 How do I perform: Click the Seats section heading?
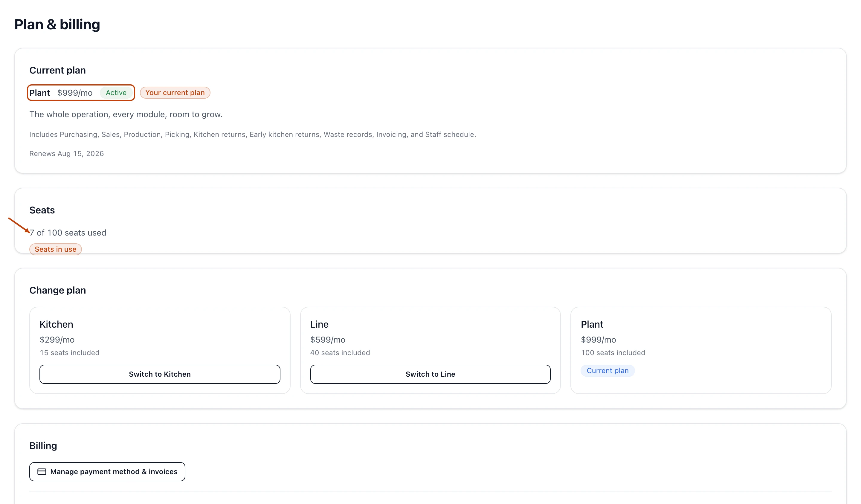point(42,210)
